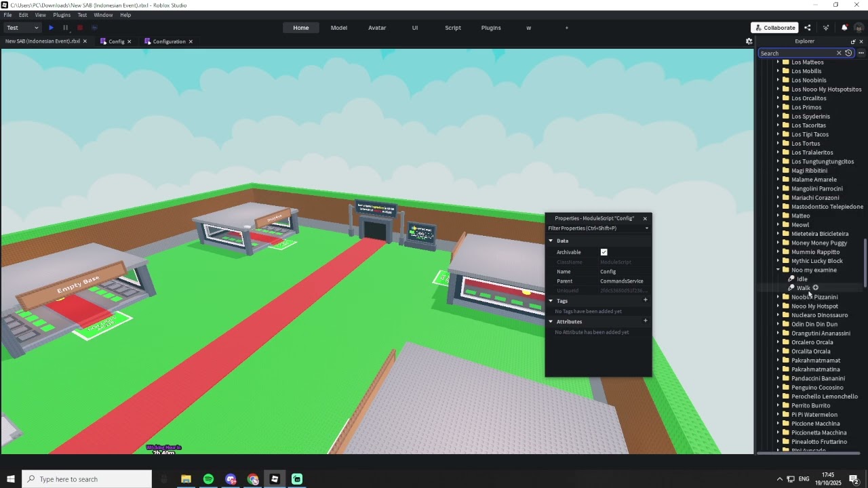The image size is (868, 488).
Task: Close the Config script tab
Action: tap(129, 41)
